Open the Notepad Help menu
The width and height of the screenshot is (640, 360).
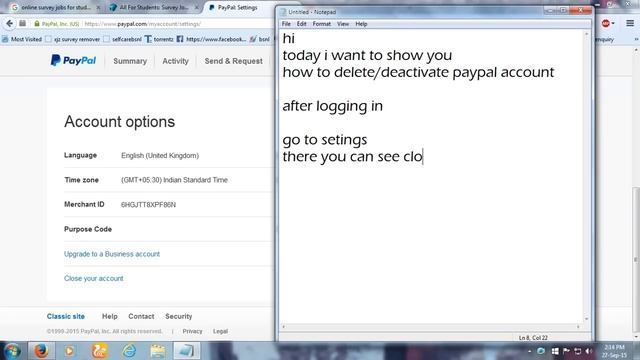click(x=361, y=24)
